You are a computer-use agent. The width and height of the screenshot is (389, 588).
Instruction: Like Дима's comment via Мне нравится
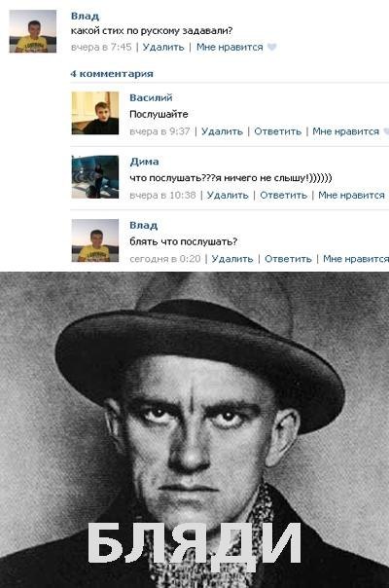(x=351, y=195)
